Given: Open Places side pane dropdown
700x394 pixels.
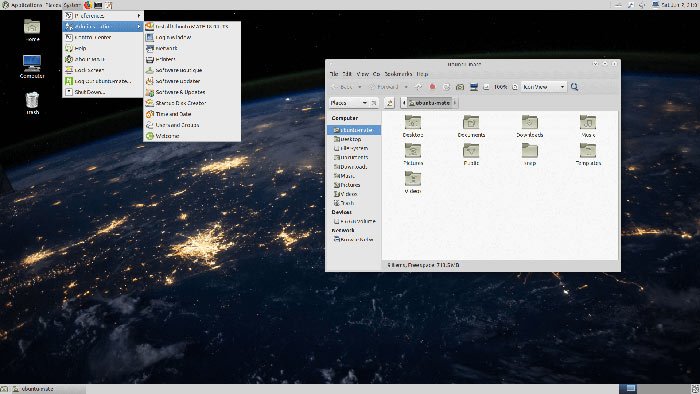Looking at the screenshot, I should tap(348, 103).
